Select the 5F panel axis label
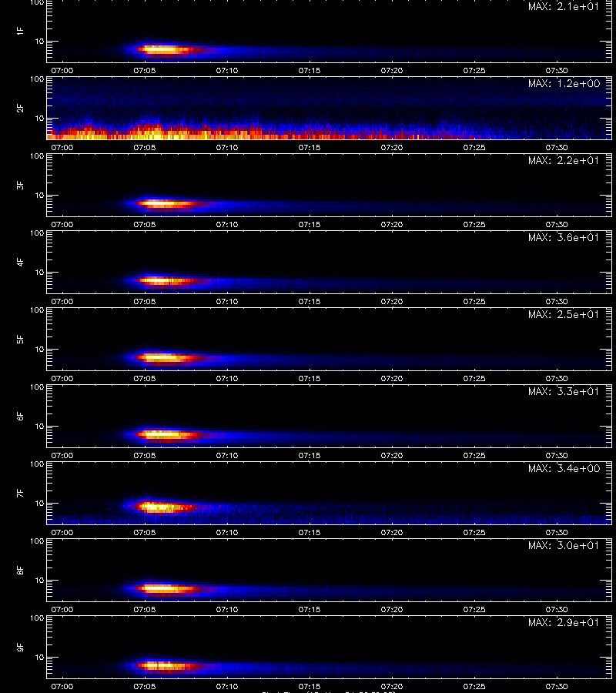 (x=19, y=339)
